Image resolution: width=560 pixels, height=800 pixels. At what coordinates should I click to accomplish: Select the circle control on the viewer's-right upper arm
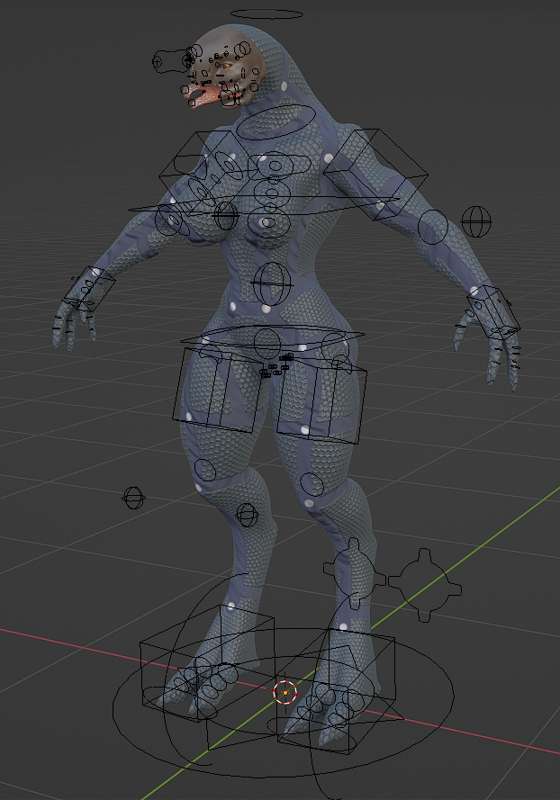click(x=433, y=227)
